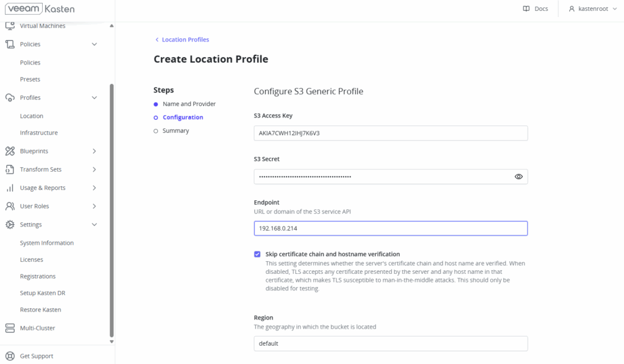Expand the Transform Sets chevron

[x=94, y=169]
